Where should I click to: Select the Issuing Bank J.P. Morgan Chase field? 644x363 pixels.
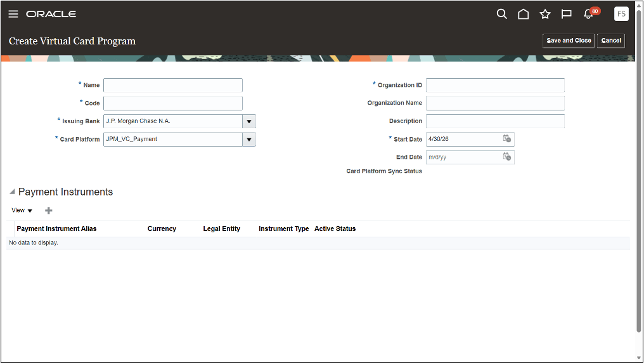(x=173, y=121)
